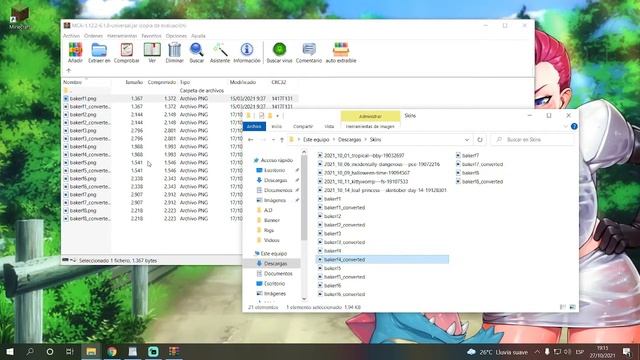Image resolution: width=640 pixels, height=360 pixels.
Task: Open the Opciones menu in WinRAR
Action: [x=176, y=36]
